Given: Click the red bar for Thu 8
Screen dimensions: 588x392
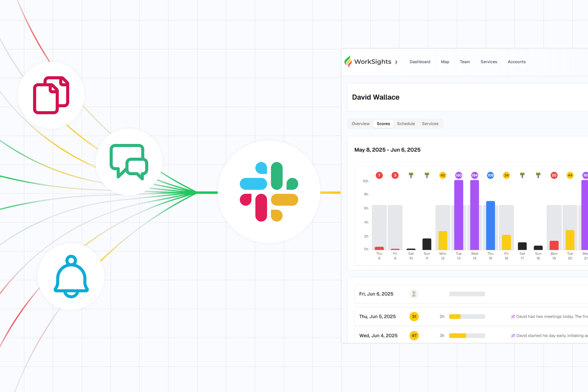Looking at the screenshot, I should [379, 248].
